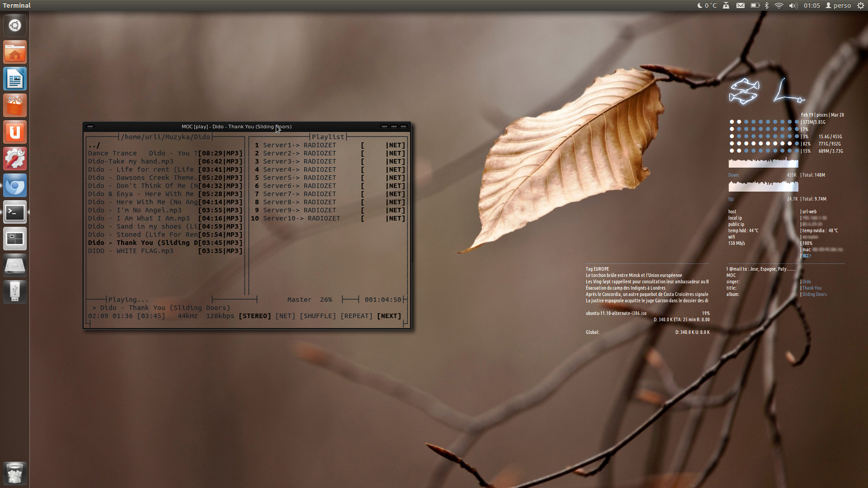Viewport: 868px width, 488px height.
Task: Open the messaging envelope indicator
Action: tap(740, 5)
